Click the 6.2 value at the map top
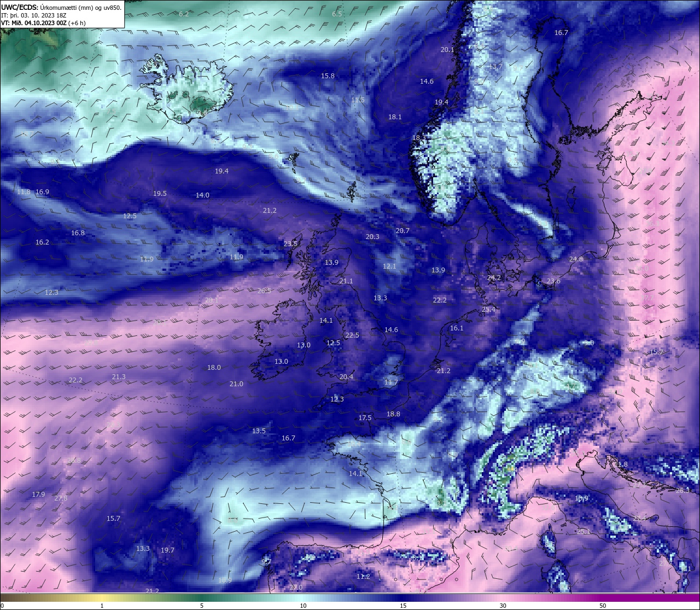The width and height of the screenshot is (700, 610). pos(184,14)
